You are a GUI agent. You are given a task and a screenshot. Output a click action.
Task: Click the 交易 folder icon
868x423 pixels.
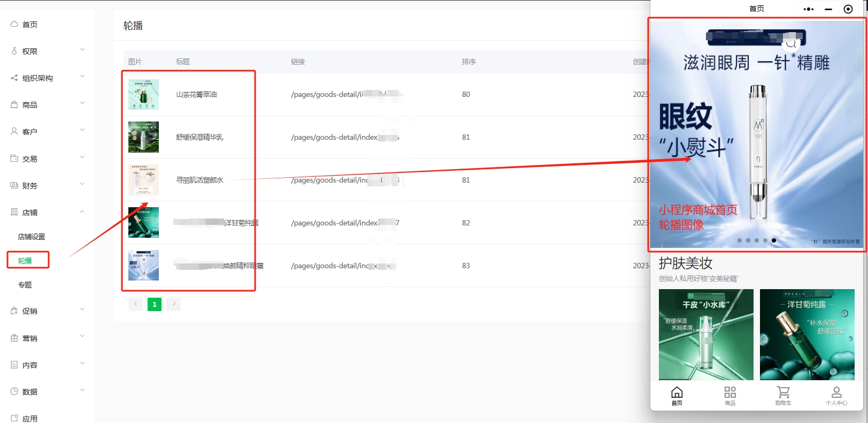point(14,158)
